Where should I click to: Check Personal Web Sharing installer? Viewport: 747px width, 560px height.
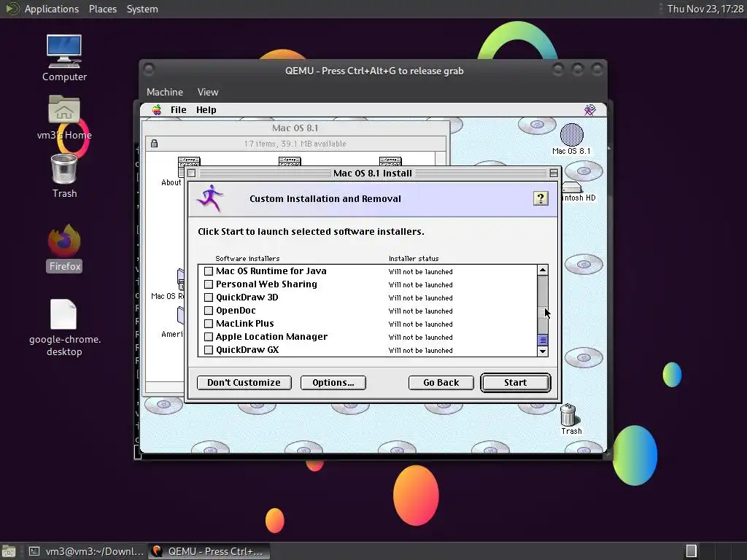(x=208, y=284)
